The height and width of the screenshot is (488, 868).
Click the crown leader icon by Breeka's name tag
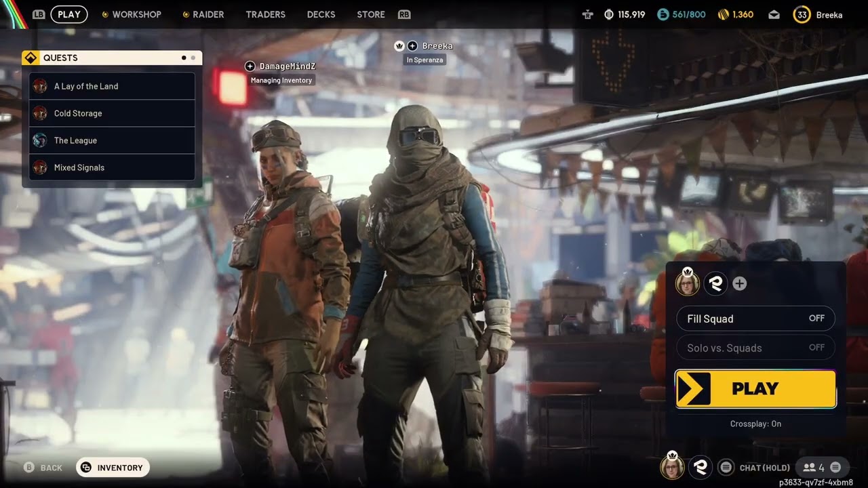399,45
